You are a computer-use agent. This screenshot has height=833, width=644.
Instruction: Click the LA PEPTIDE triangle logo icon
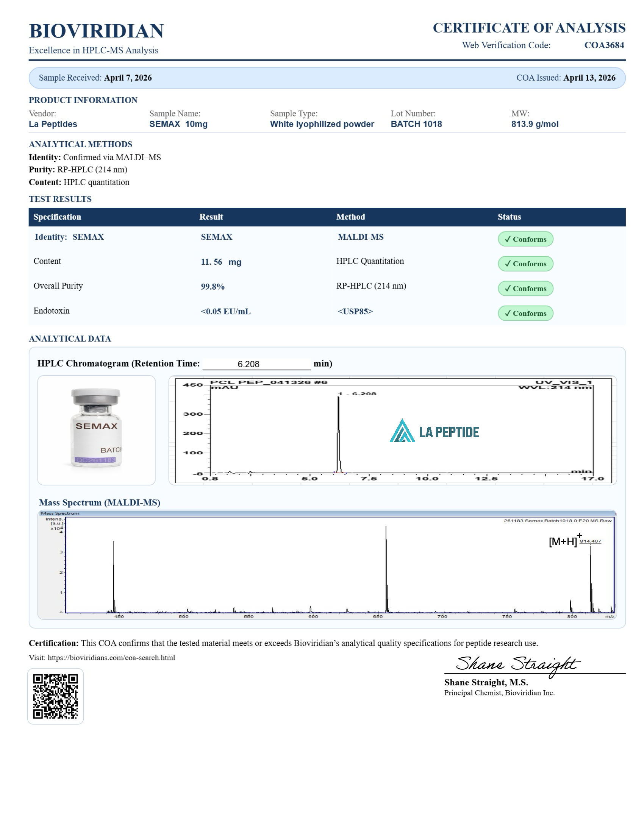pyautogui.click(x=402, y=431)
